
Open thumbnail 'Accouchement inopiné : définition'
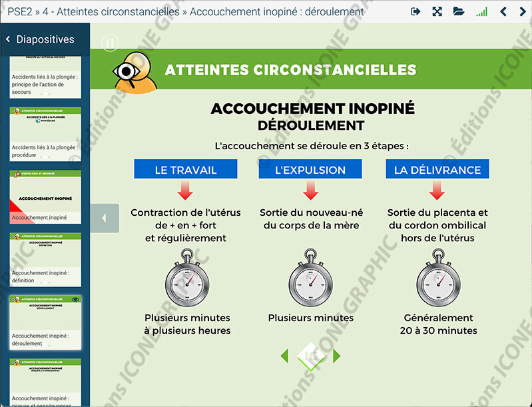(45, 260)
